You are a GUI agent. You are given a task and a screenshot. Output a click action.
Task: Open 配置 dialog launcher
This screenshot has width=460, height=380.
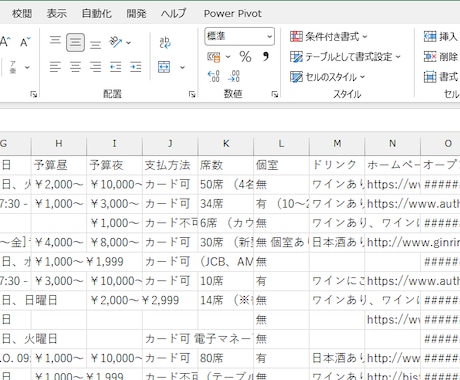coord(192,94)
